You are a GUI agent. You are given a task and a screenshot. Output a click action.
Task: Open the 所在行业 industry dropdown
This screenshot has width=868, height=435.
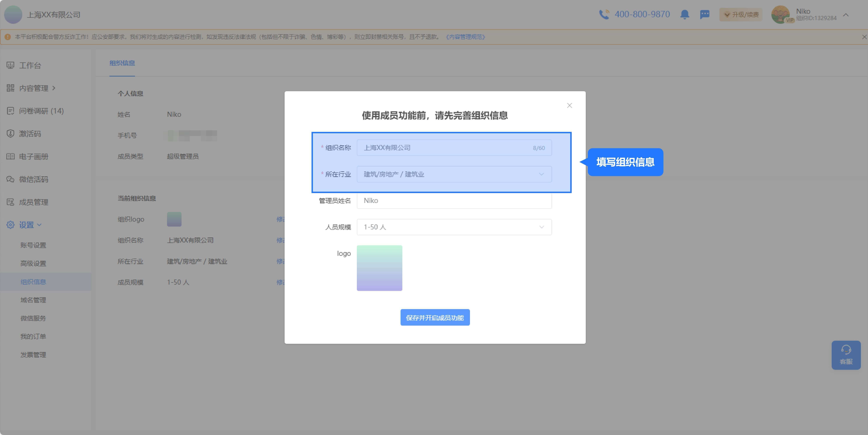pos(454,174)
